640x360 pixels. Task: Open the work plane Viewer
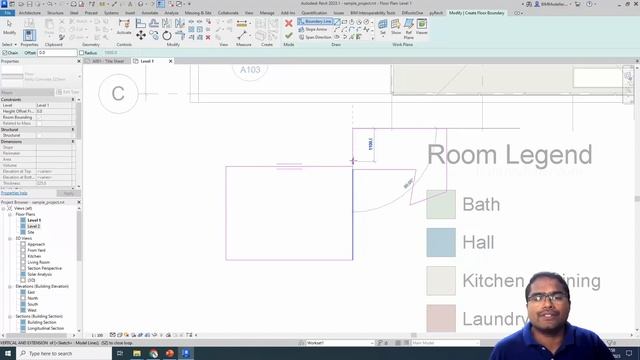(422, 27)
